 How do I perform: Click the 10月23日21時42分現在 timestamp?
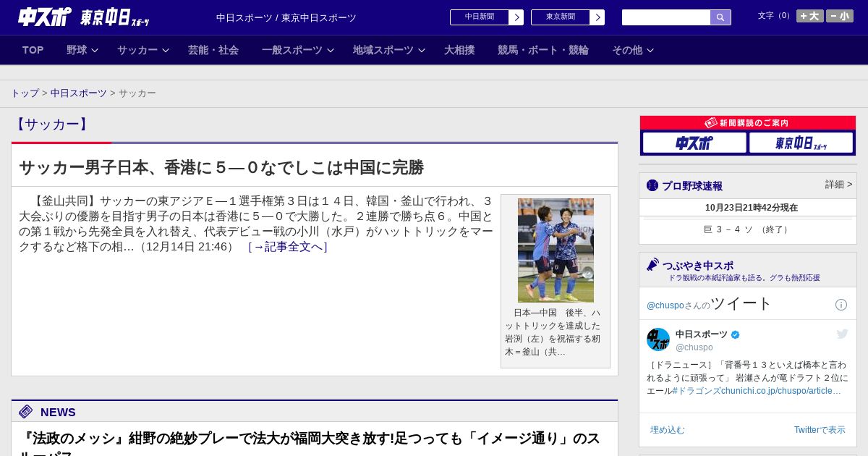[752, 208]
